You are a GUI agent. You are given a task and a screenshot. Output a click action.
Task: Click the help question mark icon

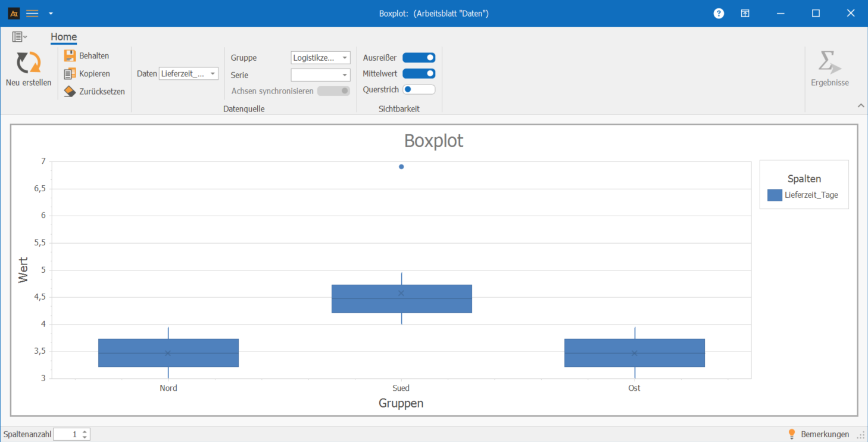pos(719,13)
